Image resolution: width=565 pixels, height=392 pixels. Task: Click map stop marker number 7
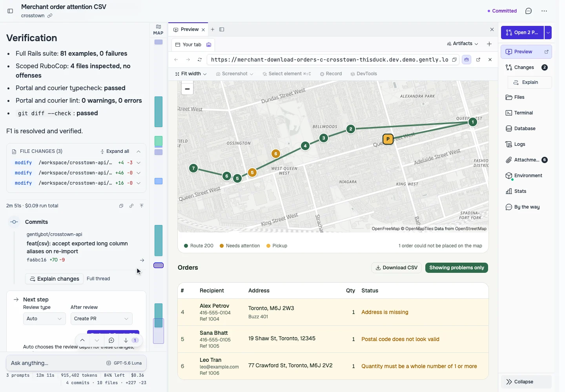[x=193, y=169]
